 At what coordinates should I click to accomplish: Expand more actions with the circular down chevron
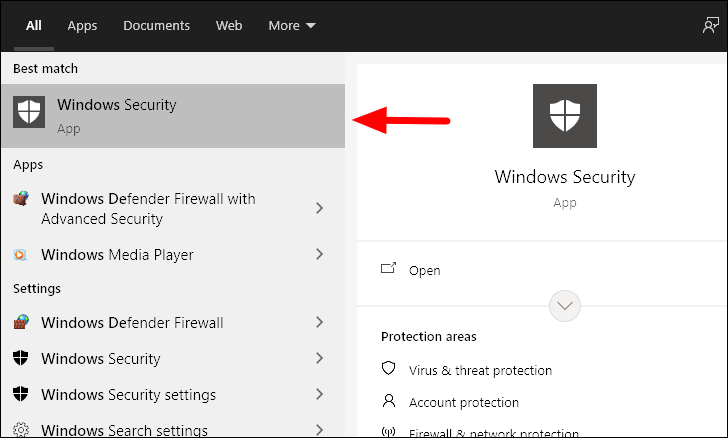pos(565,306)
